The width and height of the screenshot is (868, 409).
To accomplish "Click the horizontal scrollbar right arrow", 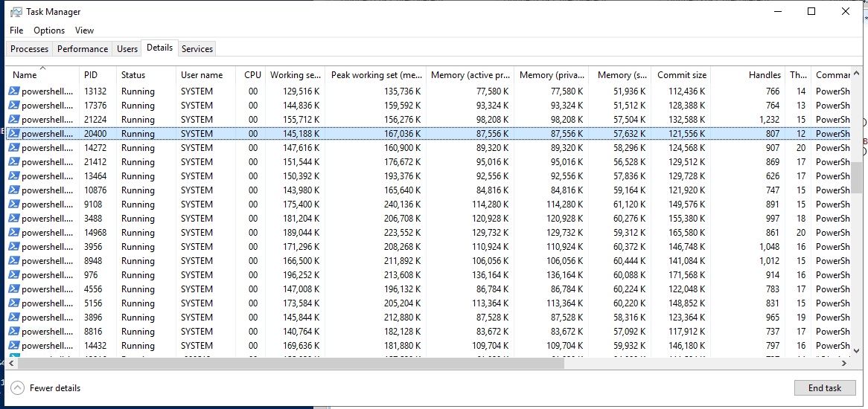I will point(844,363).
